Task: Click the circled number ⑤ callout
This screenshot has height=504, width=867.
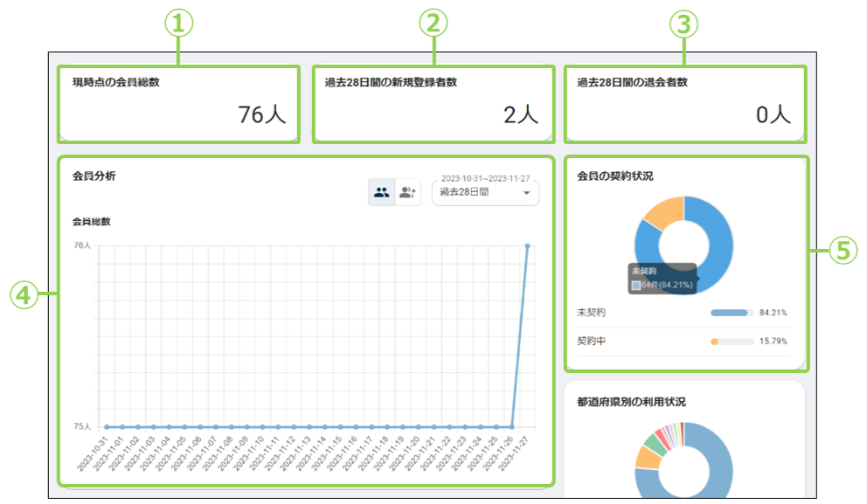Action: click(839, 251)
